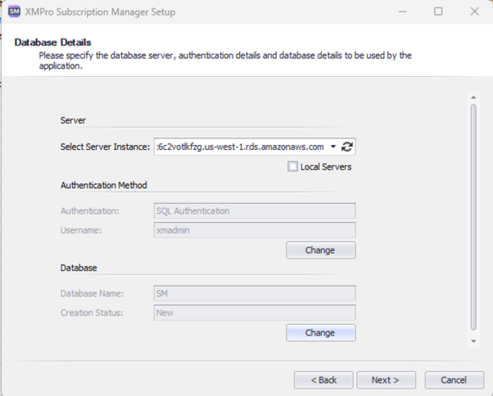The width and height of the screenshot is (493, 396).
Task: Minimize the setup window
Action: (x=403, y=12)
